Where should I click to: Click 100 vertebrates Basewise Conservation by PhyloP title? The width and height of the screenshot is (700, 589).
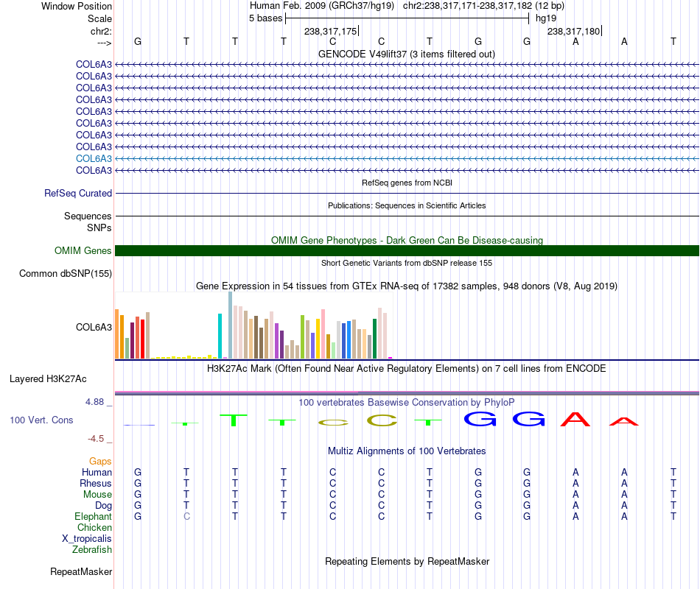(407, 403)
